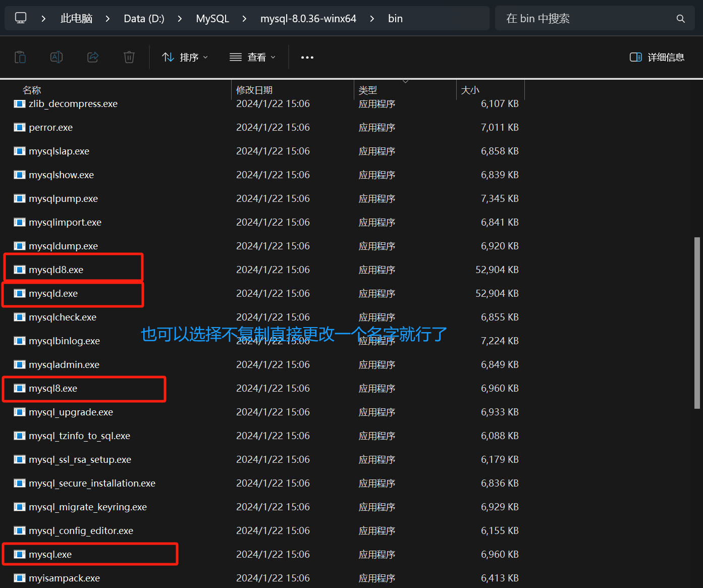Viewport: 703px width, 588px height.
Task: Expand the chevron after mysql-8.0.36-winx64
Action: coord(372,19)
